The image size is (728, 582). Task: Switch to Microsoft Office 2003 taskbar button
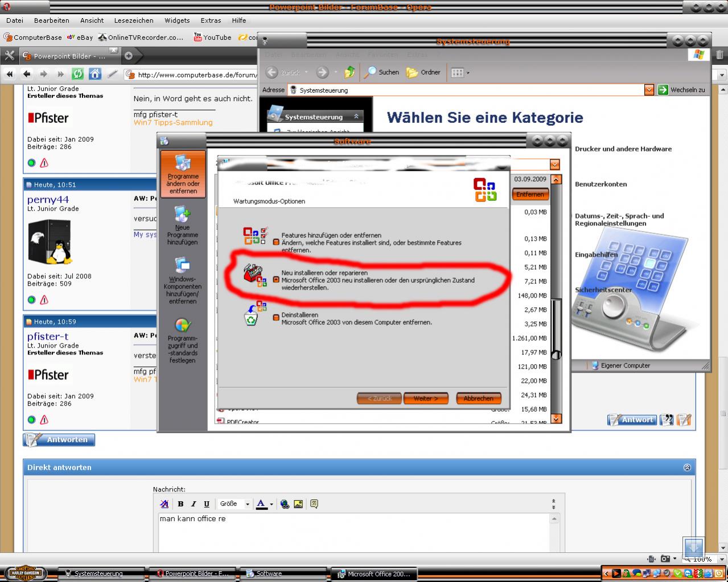point(373,574)
